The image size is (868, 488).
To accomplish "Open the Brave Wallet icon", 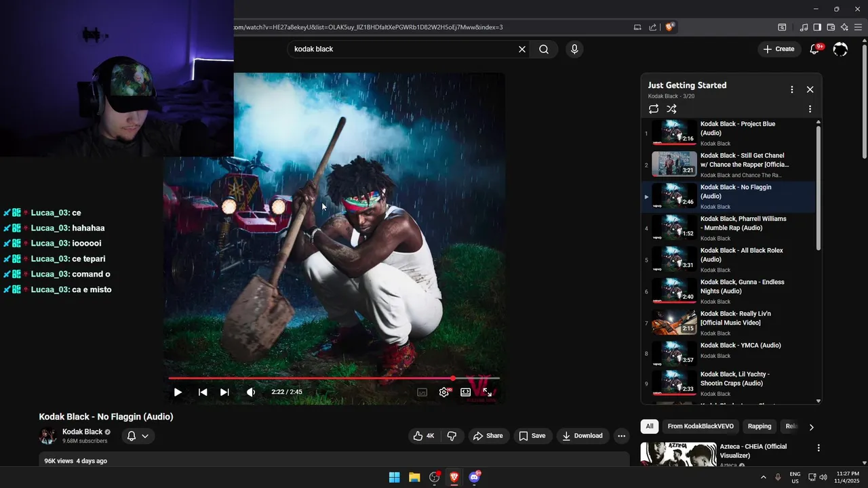I will pos(831,27).
